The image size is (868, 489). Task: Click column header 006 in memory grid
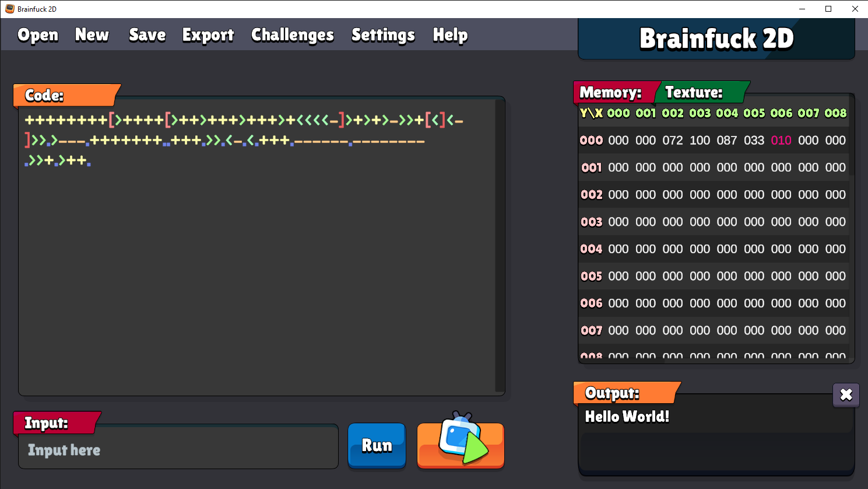pos(781,113)
